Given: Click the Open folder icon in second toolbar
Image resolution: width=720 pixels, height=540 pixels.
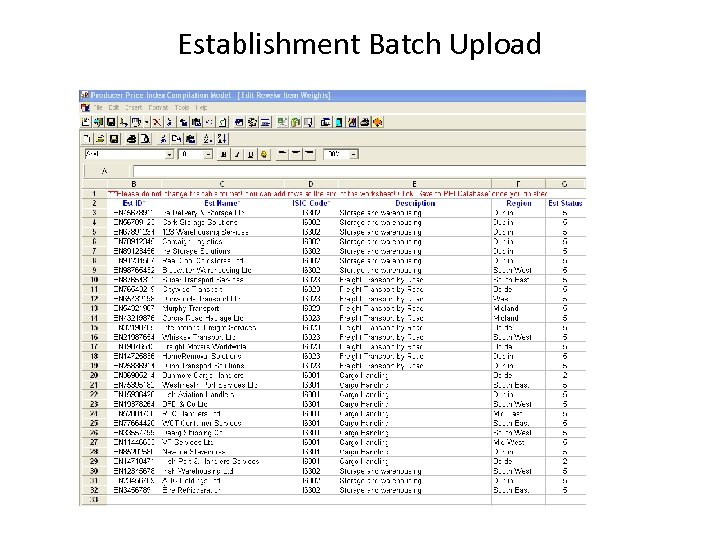Looking at the screenshot, I should point(100,139).
